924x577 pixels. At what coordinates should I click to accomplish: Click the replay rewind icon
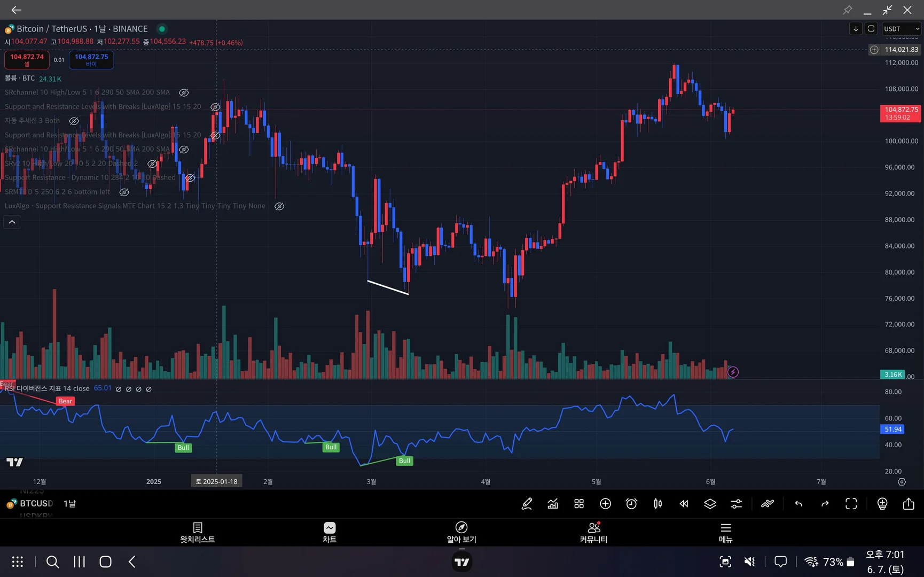pos(684,504)
